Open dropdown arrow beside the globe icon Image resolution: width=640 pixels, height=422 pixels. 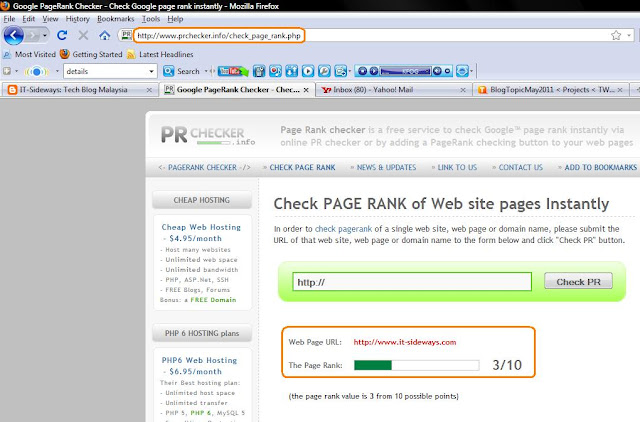[472, 71]
